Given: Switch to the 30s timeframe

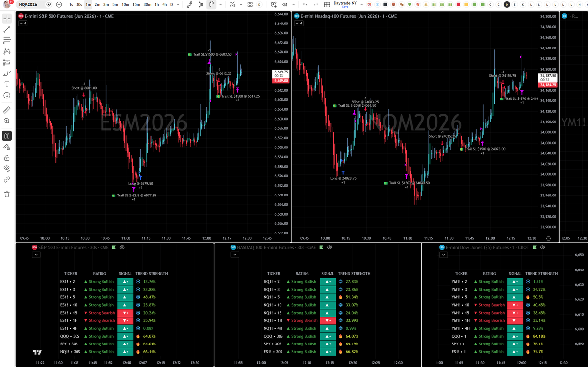Looking at the screenshot, I should pyautogui.click(x=79, y=4).
